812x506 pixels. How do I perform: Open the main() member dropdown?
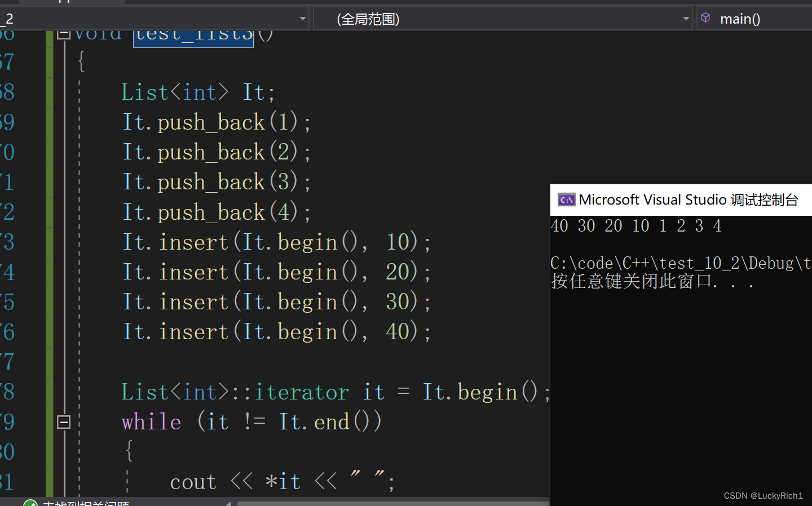click(x=754, y=19)
